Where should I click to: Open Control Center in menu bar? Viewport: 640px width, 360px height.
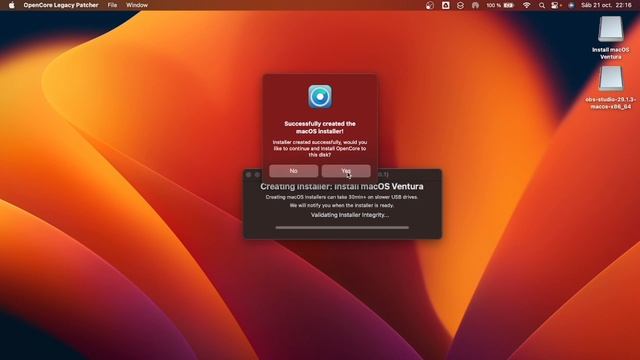click(556, 5)
